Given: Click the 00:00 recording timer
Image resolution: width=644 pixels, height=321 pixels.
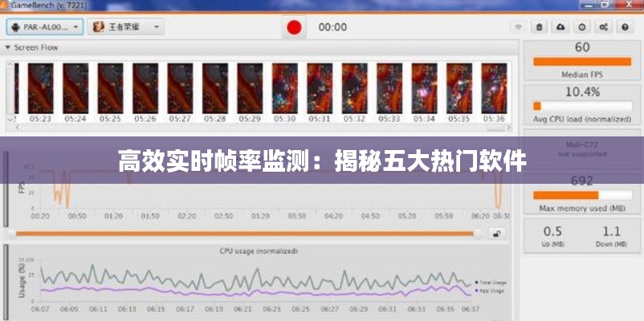Looking at the screenshot, I should [x=332, y=27].
